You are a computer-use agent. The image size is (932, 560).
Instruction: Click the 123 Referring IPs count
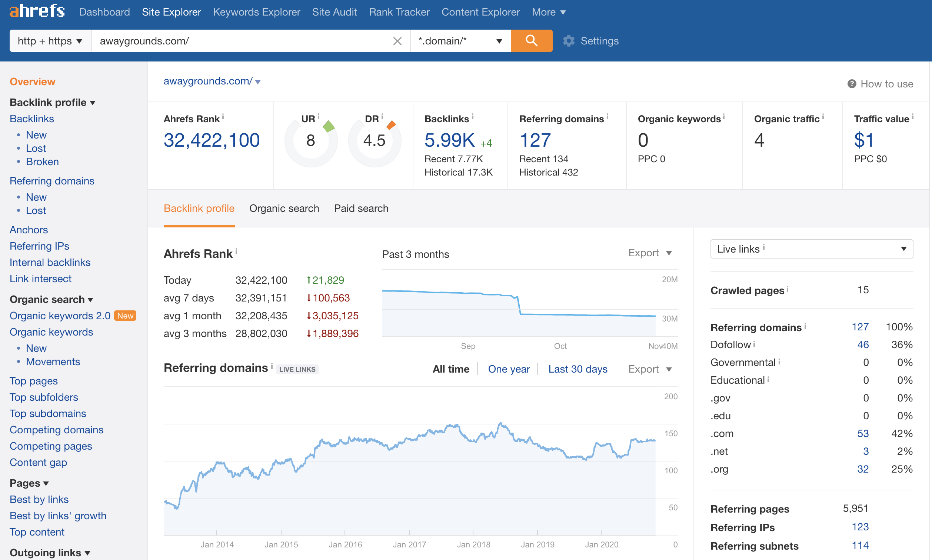[860, 527]
